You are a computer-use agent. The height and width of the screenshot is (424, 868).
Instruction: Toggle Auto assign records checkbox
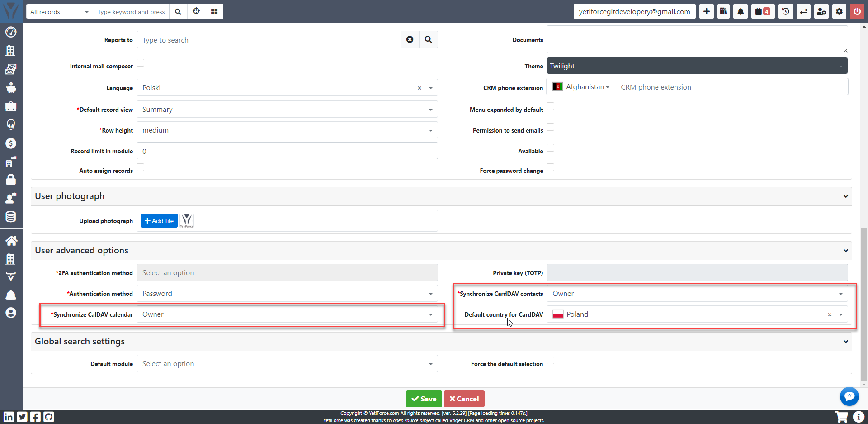141,167
